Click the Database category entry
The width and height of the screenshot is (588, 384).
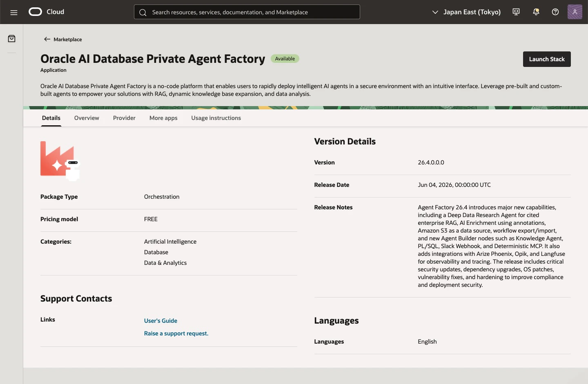(x=156, y=252)
